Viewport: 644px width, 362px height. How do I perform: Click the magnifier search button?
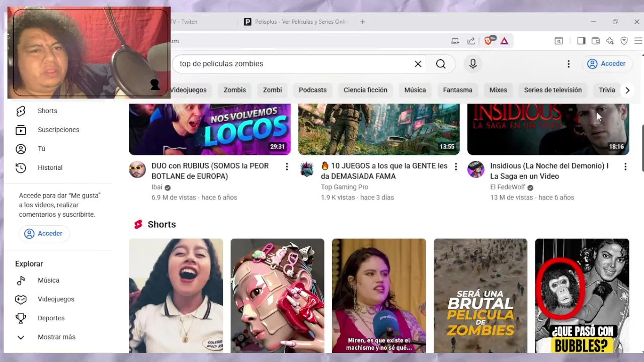[441, 64]
